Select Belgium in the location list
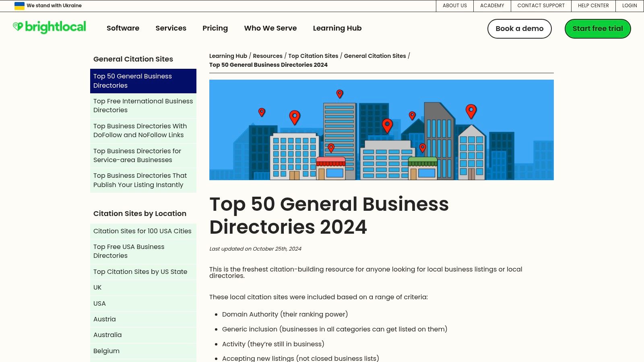644x362 pixels. point(143,351)
